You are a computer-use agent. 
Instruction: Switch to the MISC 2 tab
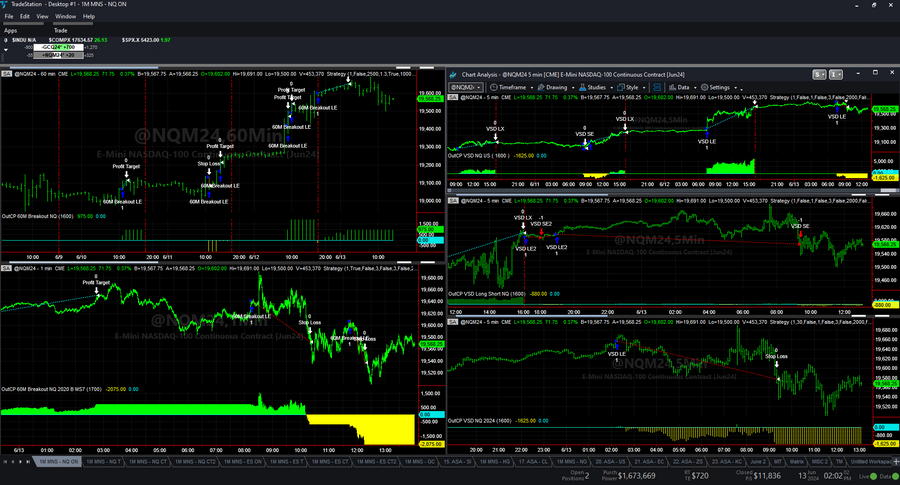820,461
